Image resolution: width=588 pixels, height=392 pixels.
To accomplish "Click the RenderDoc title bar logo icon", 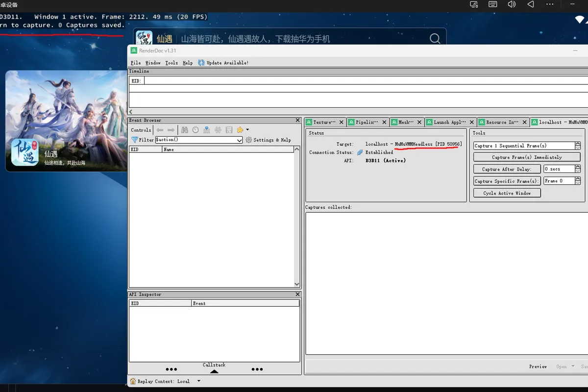I will click(134, 50).
